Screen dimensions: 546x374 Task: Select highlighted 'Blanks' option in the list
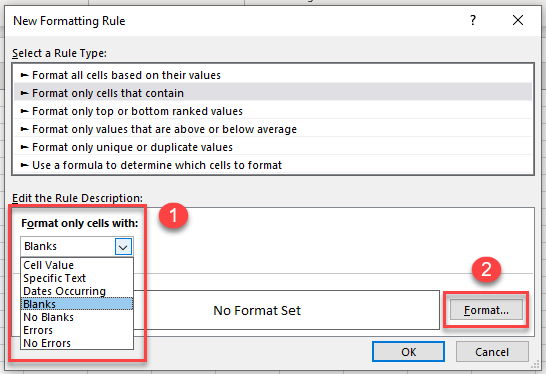tap(77, 304)
